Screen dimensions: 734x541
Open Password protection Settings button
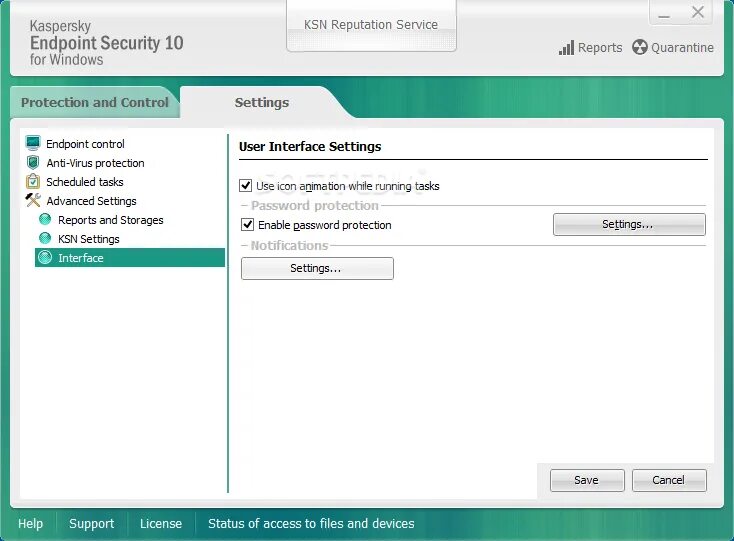[629, 225]
